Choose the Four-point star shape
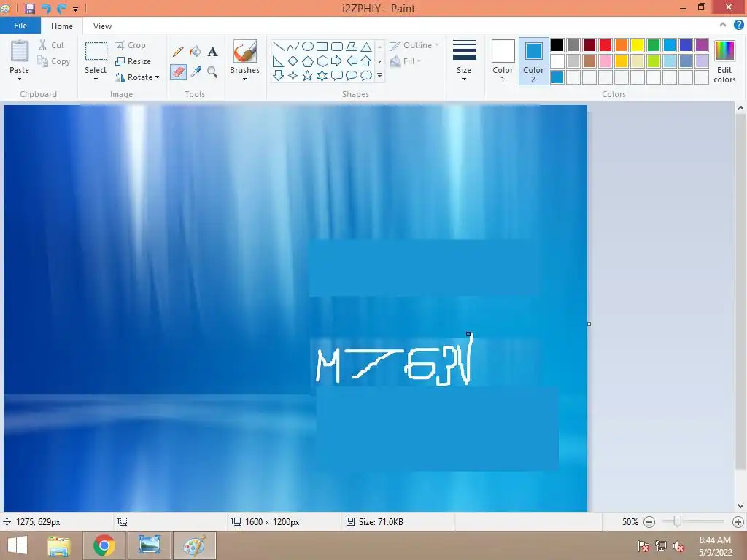The image size is (747, 560). pyautogui.click(x=293, y=75)
